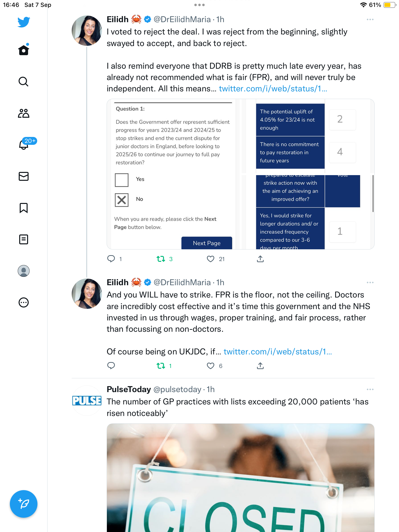Viewport: 399px width, 532px height.
Task: Open more options on PulseToday tweet
Action: point(370,389)
